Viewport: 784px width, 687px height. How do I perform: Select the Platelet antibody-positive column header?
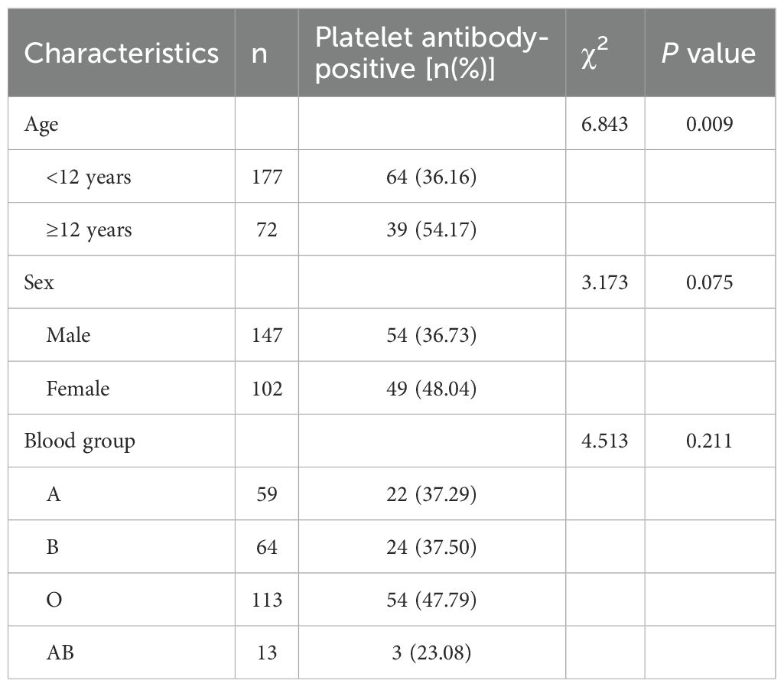click(x=431, y=53)
